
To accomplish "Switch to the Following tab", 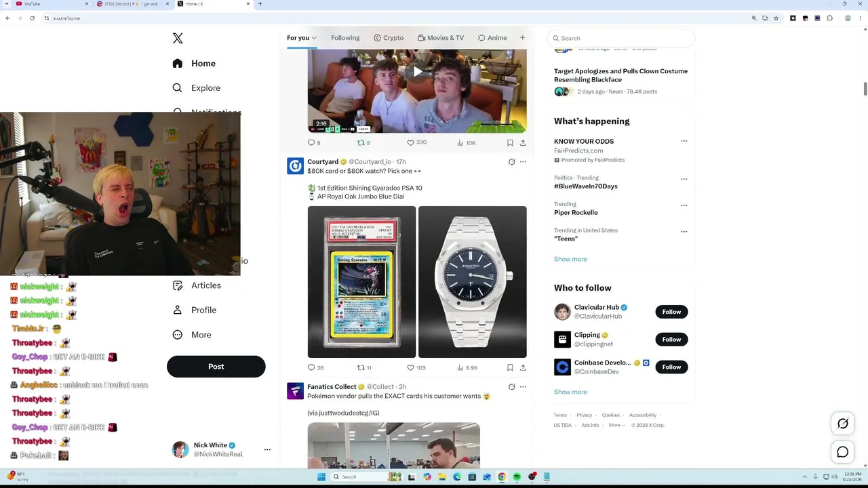I will (x=345, y=38).
